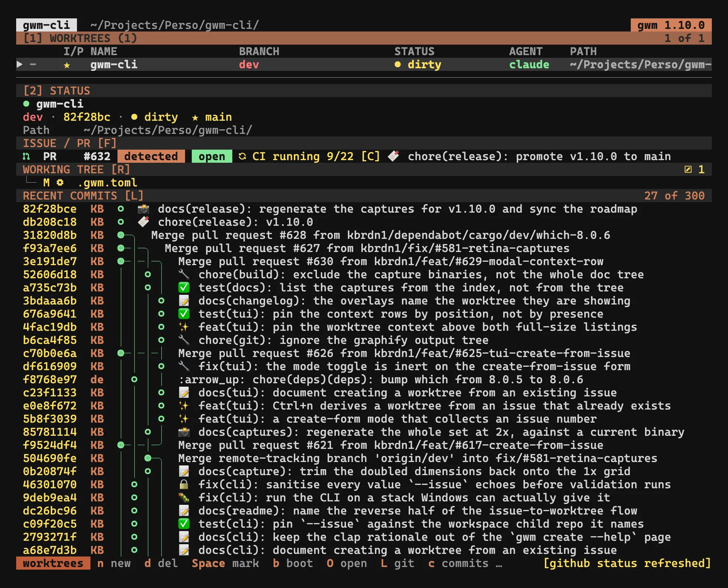The width and height of the screenshot is (728, 588).
Task: Click the pull request icon left of PR
Action: (x=26, y=157)
